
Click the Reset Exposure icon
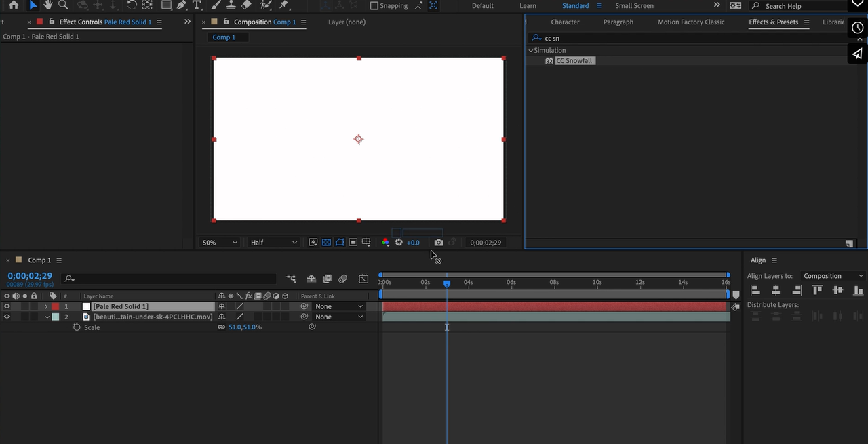tap(399, 242)
